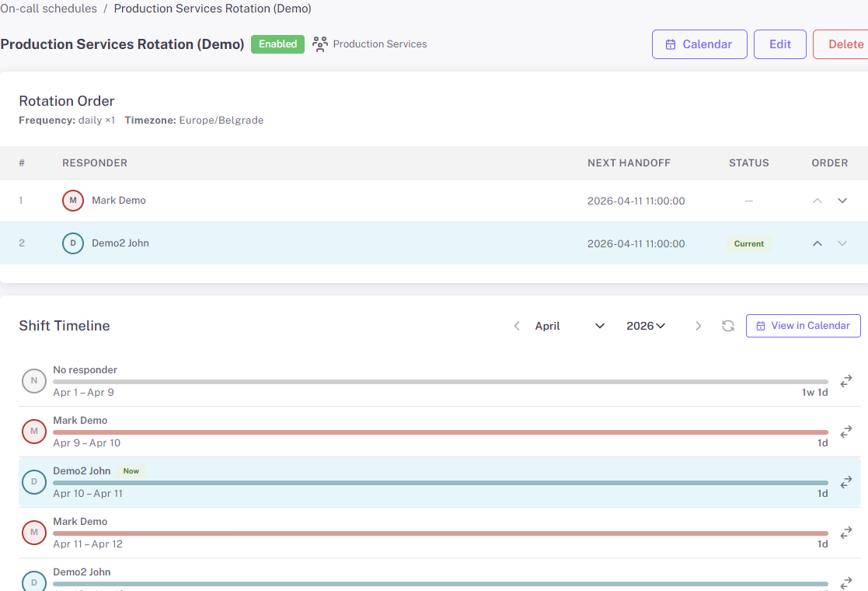Open the 2026 year dropdown
This screenshot has height=591, width=868.
[x=646, y=326]
